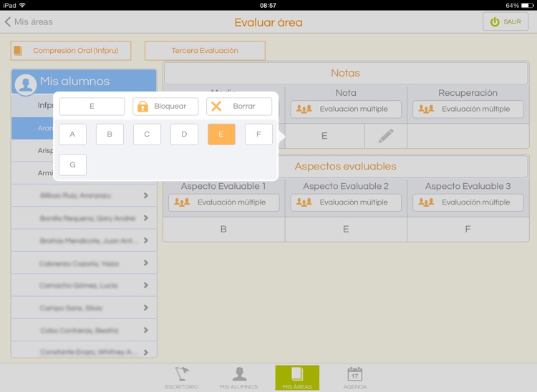Open Evaluación múltiple under Nota
Image resolution: width=537 pixels, height=392 pixels.
tap(346, 109)
